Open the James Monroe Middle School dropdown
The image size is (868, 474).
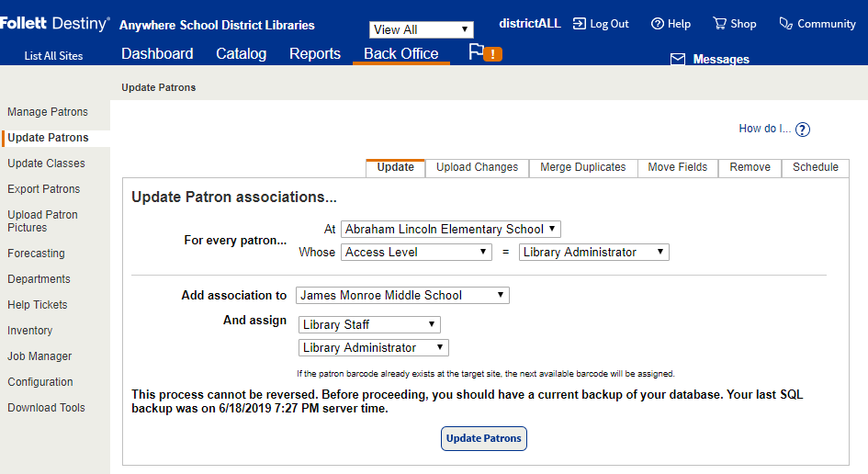(x=402, y=295)
